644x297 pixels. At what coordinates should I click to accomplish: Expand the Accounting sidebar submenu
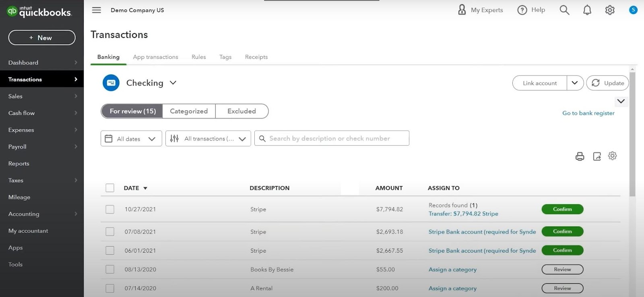point(76,214)
